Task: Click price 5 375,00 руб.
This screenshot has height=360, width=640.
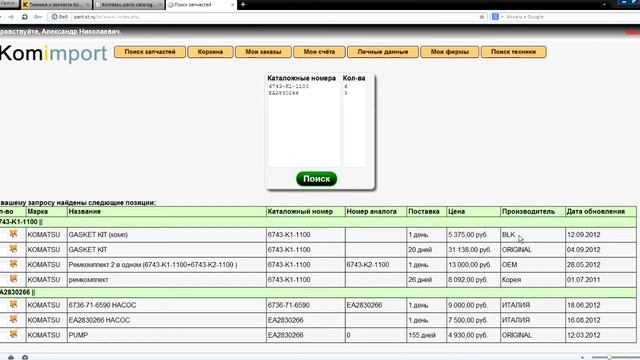Action: (x=467, y=235)
